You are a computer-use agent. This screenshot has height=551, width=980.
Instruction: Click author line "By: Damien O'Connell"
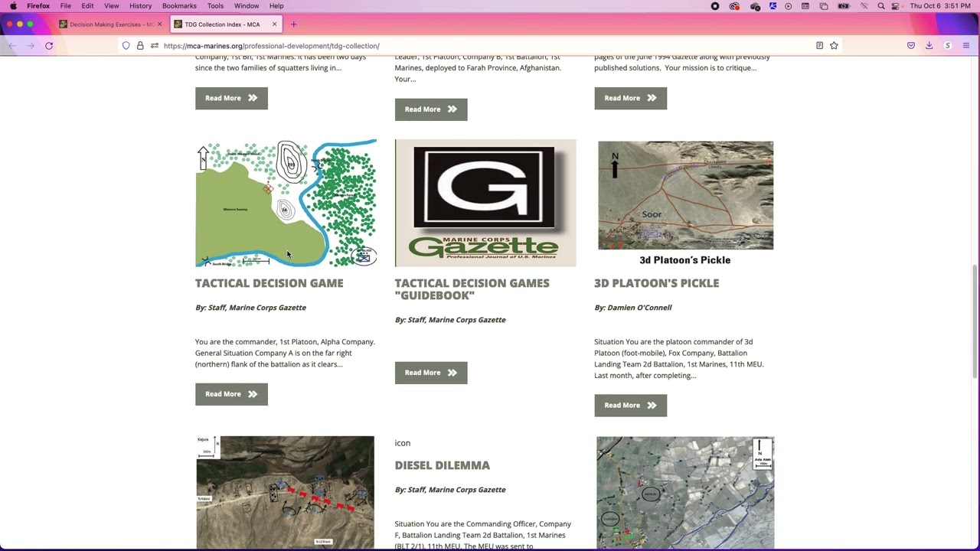point(633,308)
